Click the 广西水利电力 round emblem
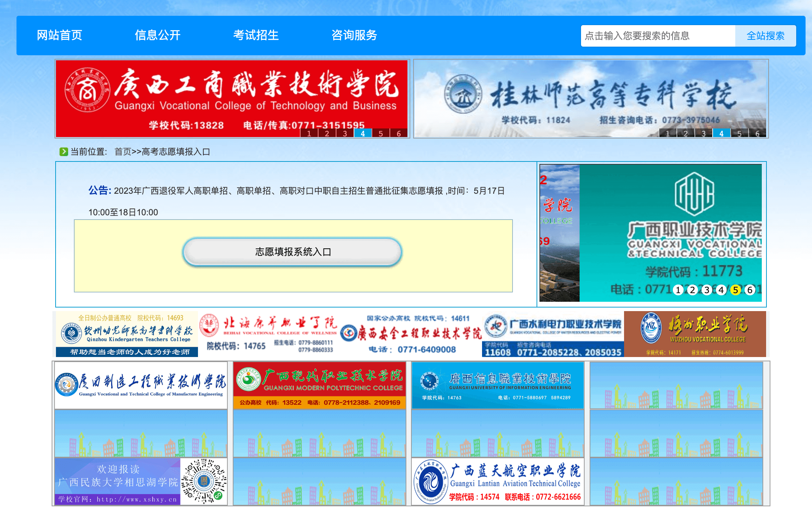 point(496,326)
